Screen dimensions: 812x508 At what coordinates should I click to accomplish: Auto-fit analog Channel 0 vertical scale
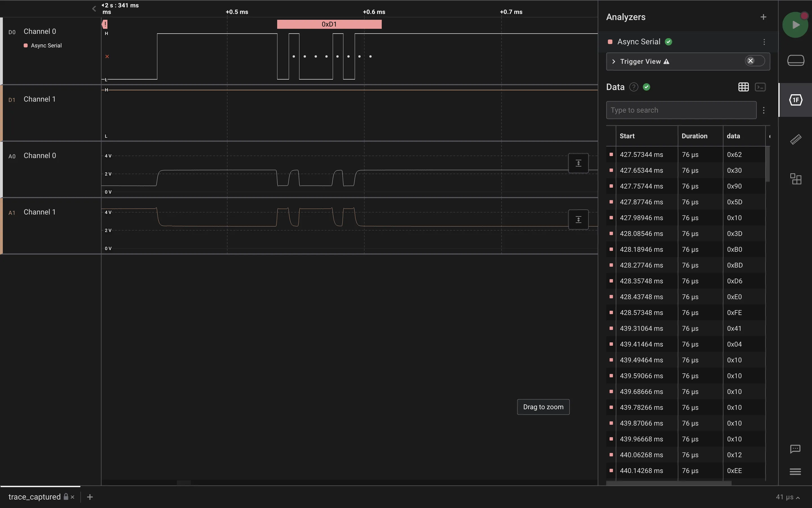pos(578,163)
